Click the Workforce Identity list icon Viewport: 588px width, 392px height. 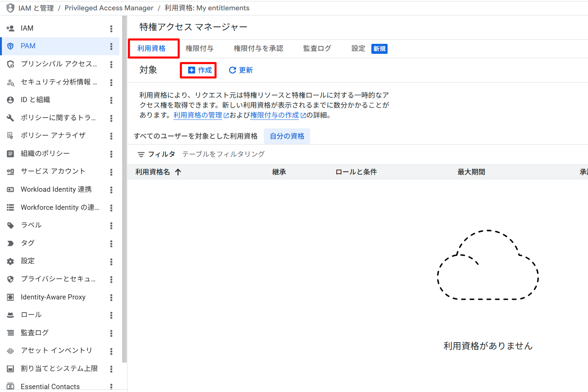[10, 208]
